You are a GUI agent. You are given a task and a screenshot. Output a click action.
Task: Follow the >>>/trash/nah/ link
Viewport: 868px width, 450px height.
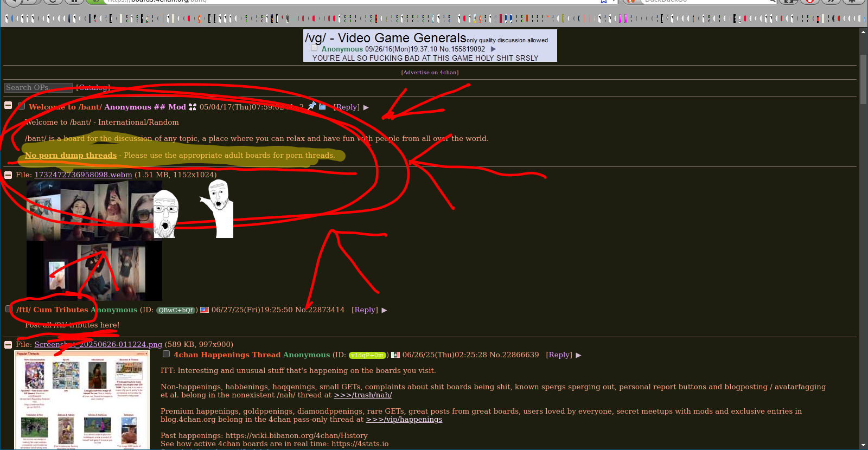coord(363,395)
